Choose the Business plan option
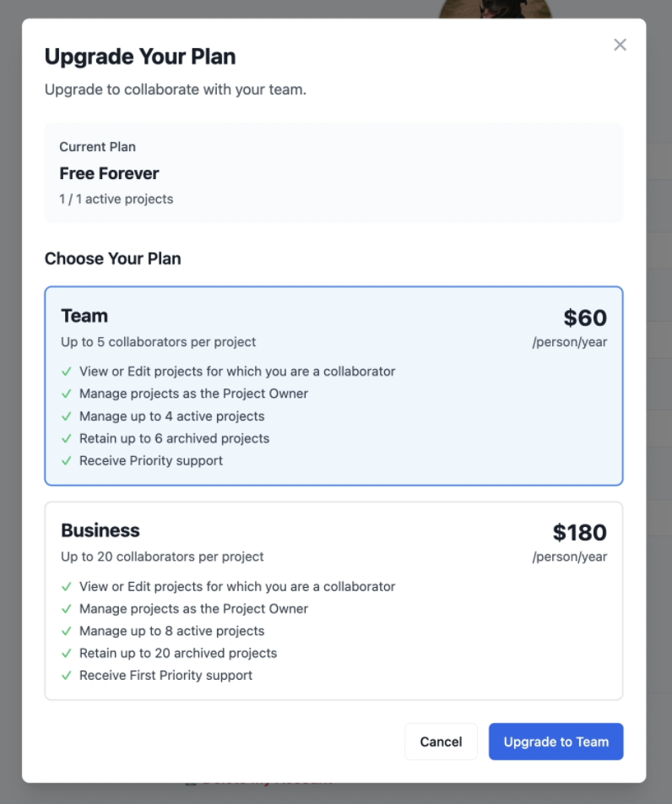Viewport: 672px width, 804px height. (x=333, y=600)
